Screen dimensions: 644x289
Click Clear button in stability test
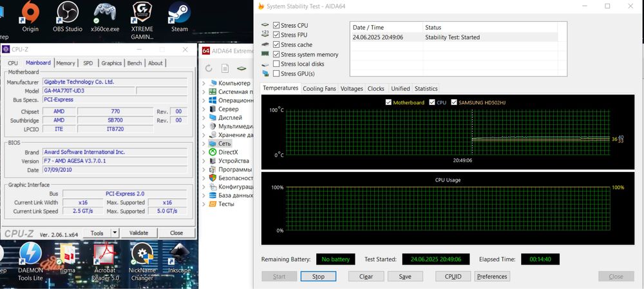coord(366,276)
